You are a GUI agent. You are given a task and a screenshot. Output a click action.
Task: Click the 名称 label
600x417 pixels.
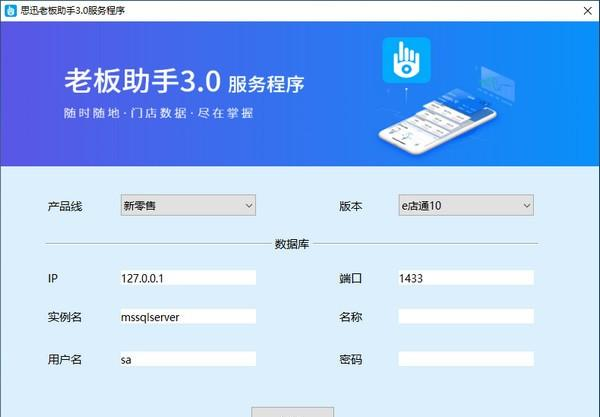[x=351, y=317]
